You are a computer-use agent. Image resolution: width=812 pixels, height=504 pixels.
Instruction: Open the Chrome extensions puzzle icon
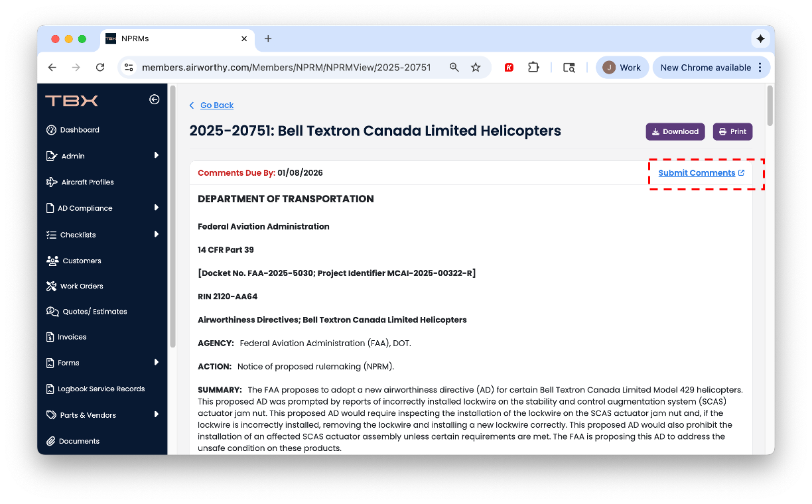click(533, 68)
